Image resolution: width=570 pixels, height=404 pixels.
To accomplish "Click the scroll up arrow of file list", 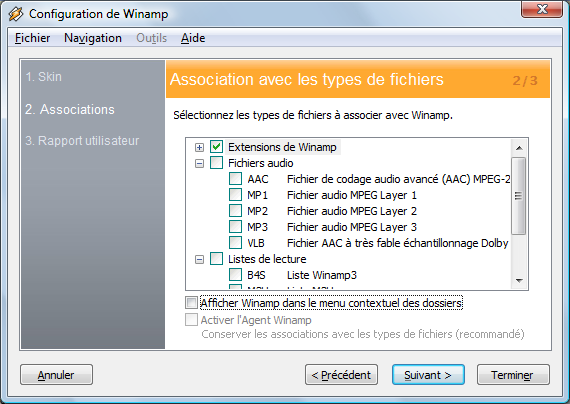I will (519, 148).
